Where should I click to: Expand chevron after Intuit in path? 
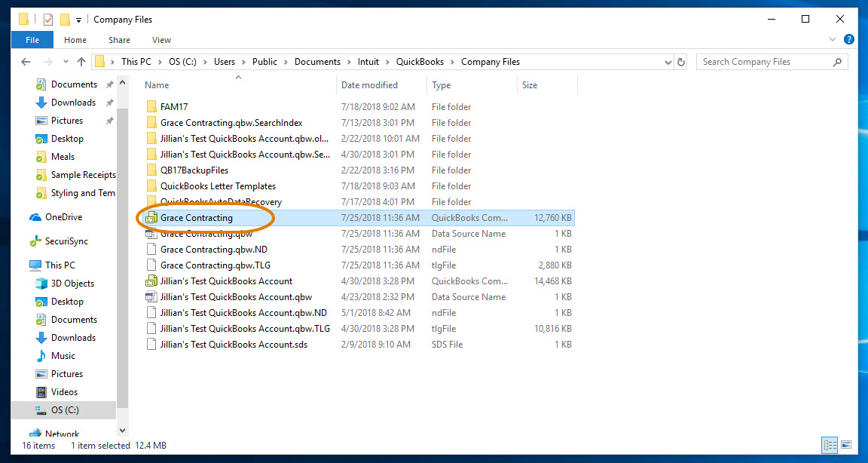point(388,62)
